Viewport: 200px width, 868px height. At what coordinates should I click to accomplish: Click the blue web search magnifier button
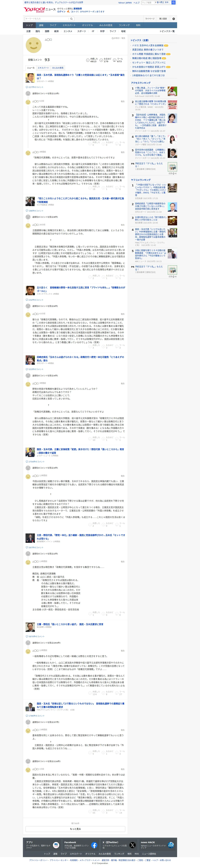click(x=173, y=2)
